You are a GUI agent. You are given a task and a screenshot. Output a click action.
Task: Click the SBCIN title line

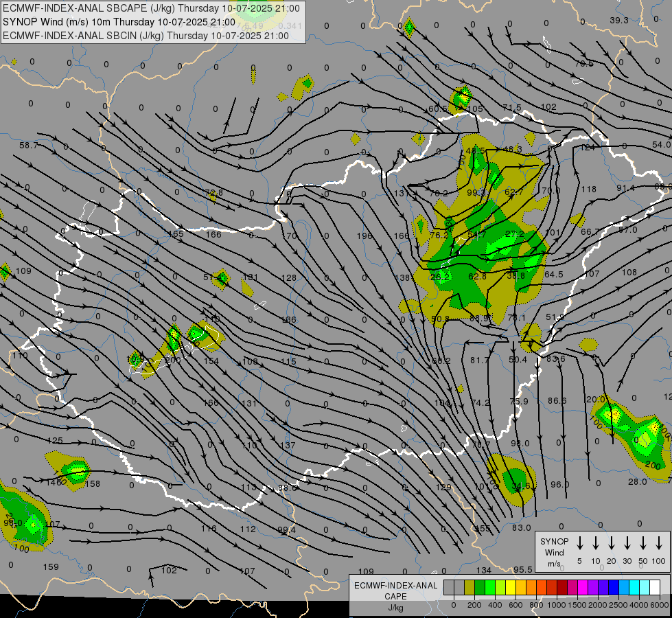(x=146, y=36)
